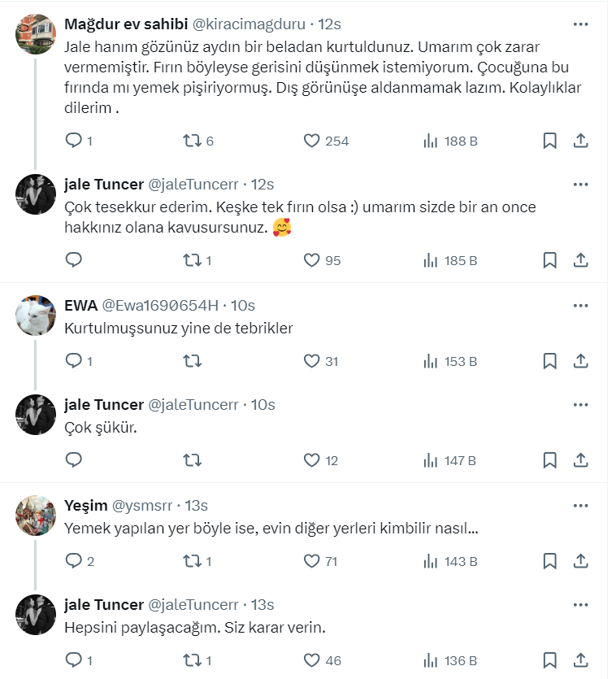Reply to jale Tuncer's 'Hepsini paylaşacağım' tweet
The image size is (616, 679).
(74, 661)
